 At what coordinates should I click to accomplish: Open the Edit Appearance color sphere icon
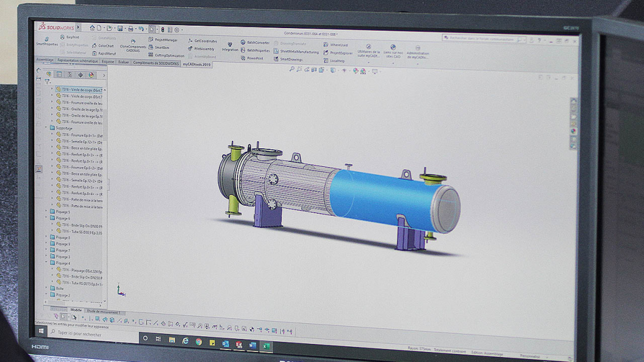(x=356, y=71)
